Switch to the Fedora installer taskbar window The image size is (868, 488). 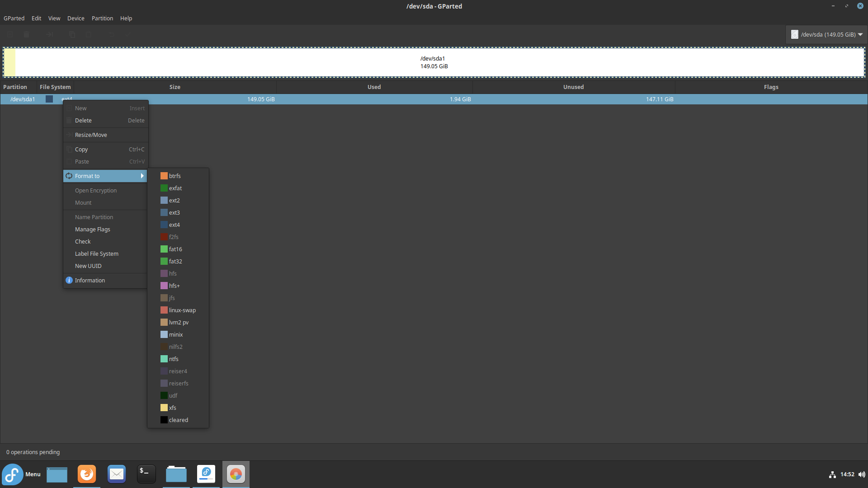(206, 474)
